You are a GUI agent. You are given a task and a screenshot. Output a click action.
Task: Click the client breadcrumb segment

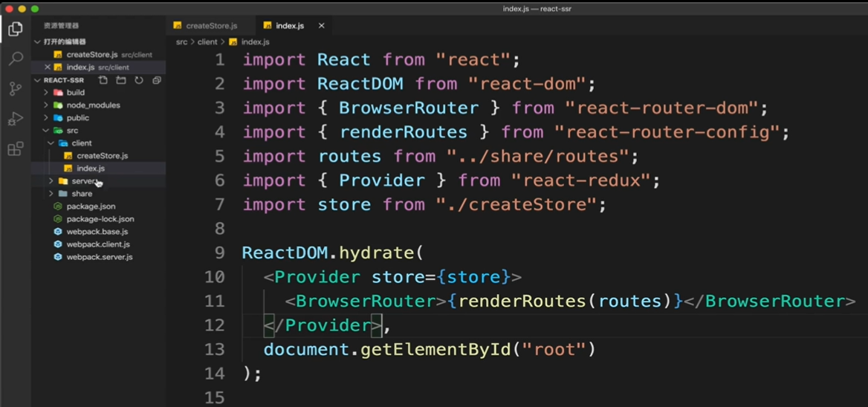pos(207,42)
